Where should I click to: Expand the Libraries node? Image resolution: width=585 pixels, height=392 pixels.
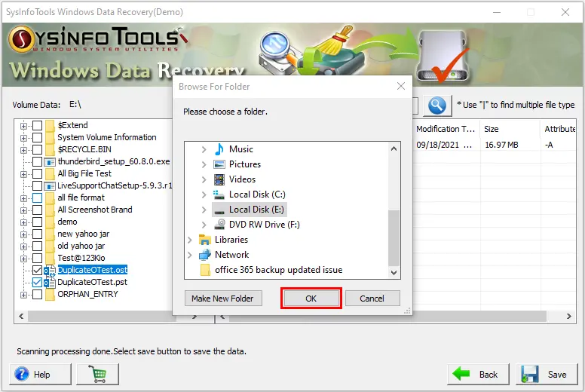(x=189, y=240)
